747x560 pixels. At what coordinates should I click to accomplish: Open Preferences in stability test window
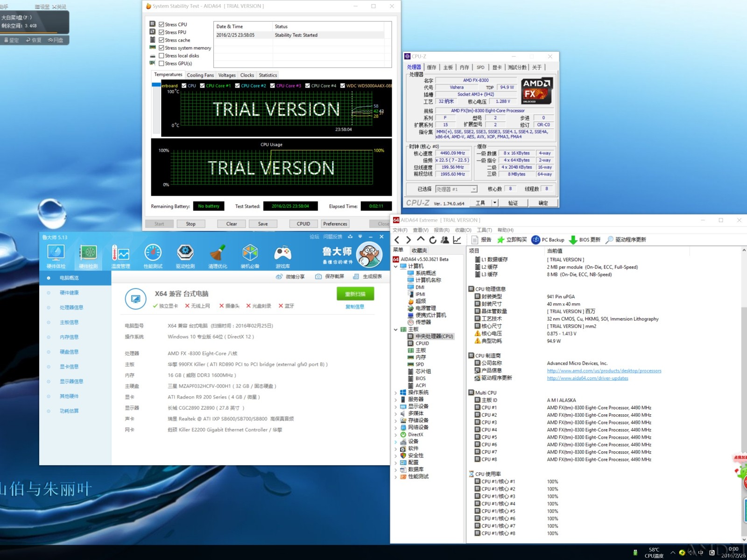(x=335, y=224)
